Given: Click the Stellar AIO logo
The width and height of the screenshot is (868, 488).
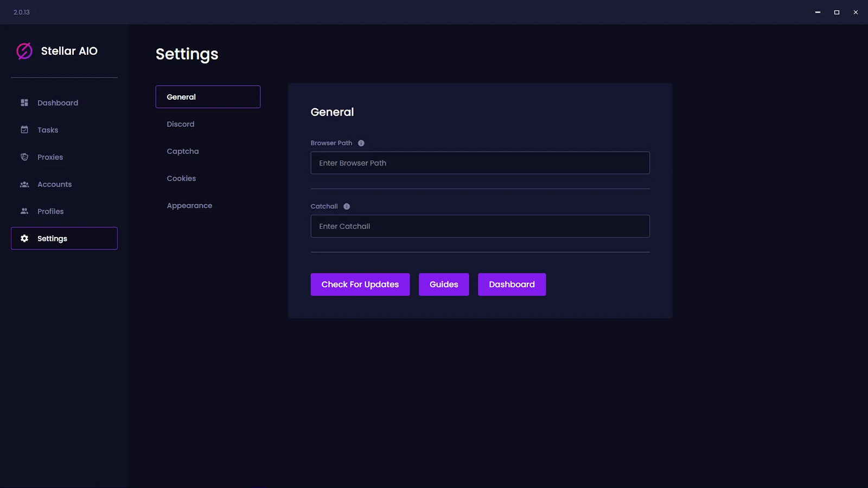Looking at the screenshot, I should point(24,50).
